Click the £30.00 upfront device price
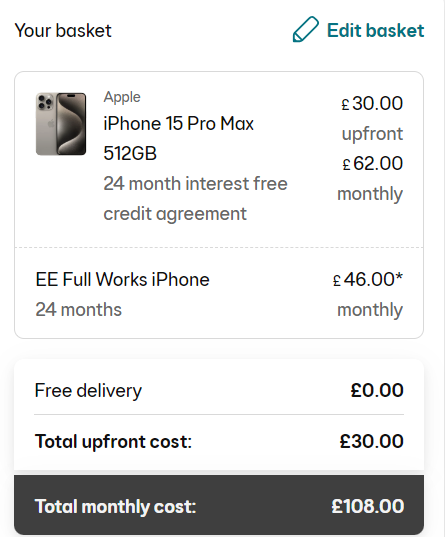Screen dimensions: 445x537 tap(372, 103)
